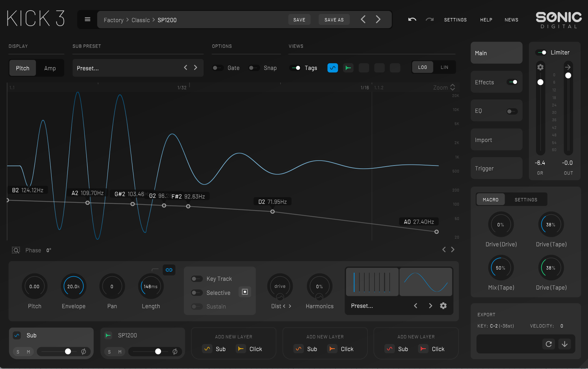
Task: Enable the Snap option
Action: coord(254,68)
